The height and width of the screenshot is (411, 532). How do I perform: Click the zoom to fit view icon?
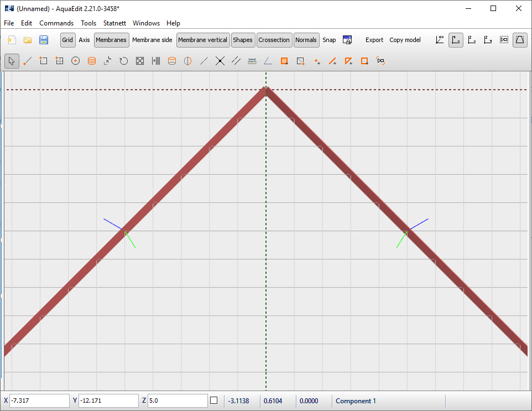[x=140, y=61]
